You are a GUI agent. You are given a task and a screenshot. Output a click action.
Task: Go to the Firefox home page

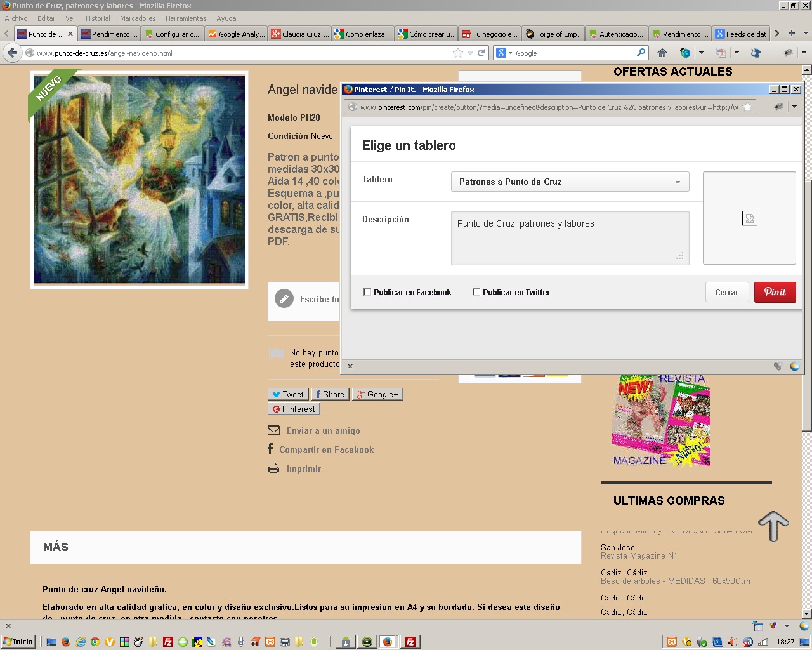coord(662,53)
